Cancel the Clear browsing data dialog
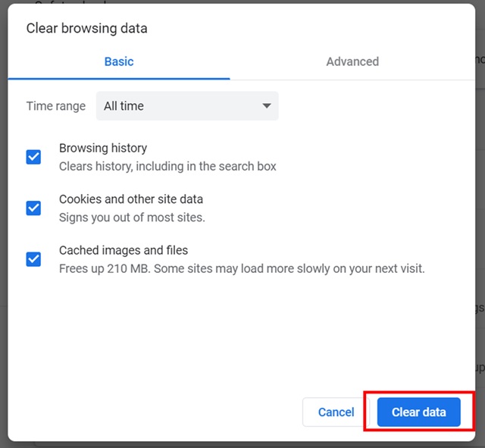The width and height of the screenshot is (485, 448). (336, 412)
